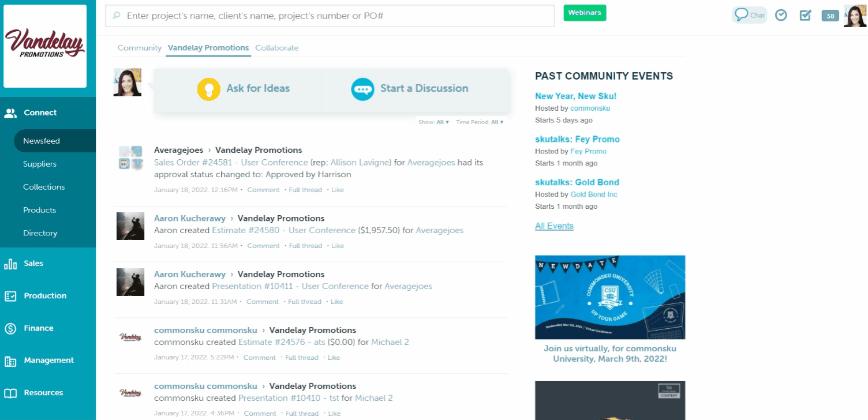
Task: Open the notes checklist icon
Action: tap(806, 16)
